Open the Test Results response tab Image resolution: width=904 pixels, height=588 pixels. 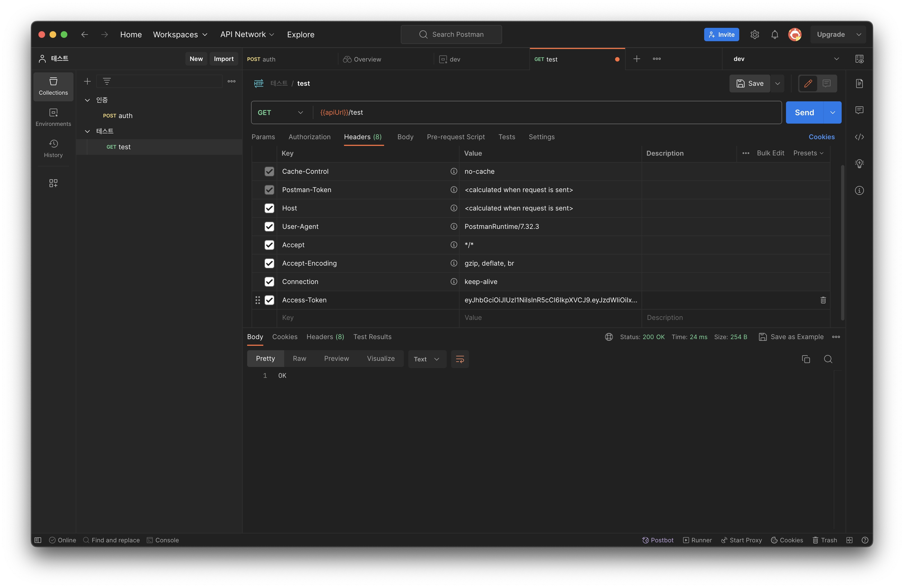372,337
